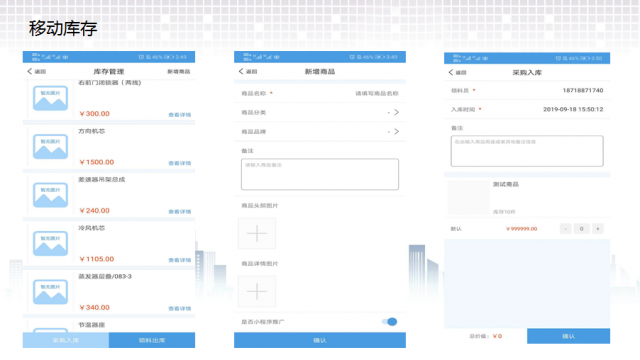640x360 pixels.
Task: Pick the 入库时间 date value
Action: click(573, 109)
